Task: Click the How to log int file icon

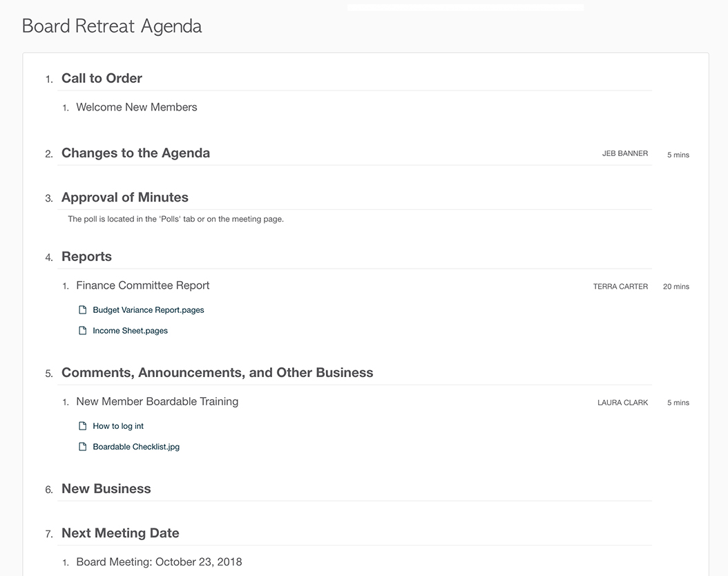Action: (83, 426)
